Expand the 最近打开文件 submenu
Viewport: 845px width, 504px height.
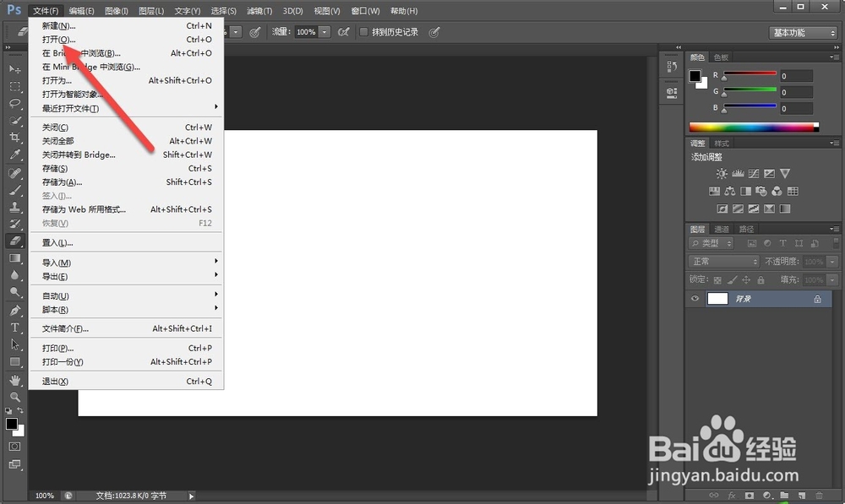tap(127, 108)
